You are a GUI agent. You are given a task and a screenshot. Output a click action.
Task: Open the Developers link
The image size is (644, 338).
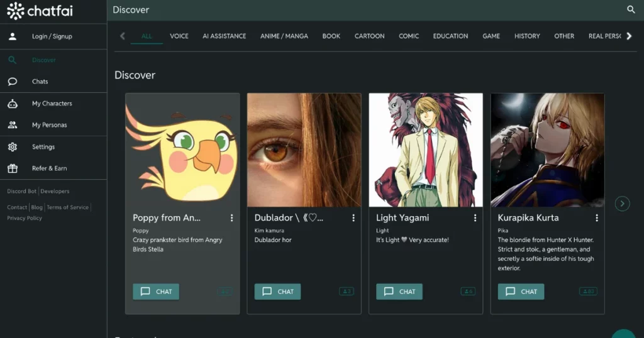click(55, 191)
